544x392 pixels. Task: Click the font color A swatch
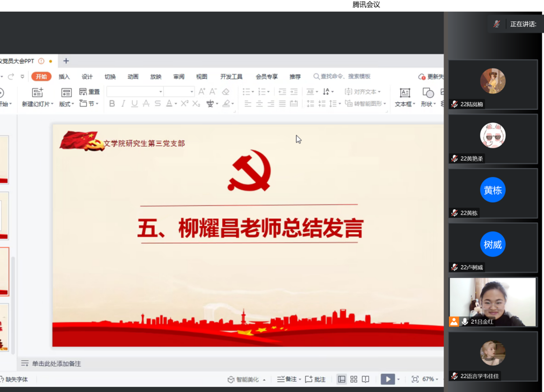pos(169,104)
